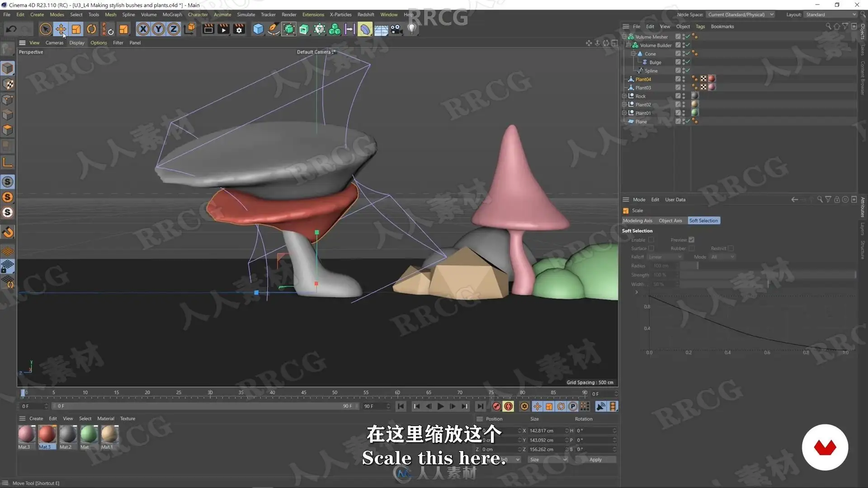The height and width of the screenshot is (488, 868).
Task: Toggle the Bulge deformer enable checkmark
Action: (x=688, y=62)
